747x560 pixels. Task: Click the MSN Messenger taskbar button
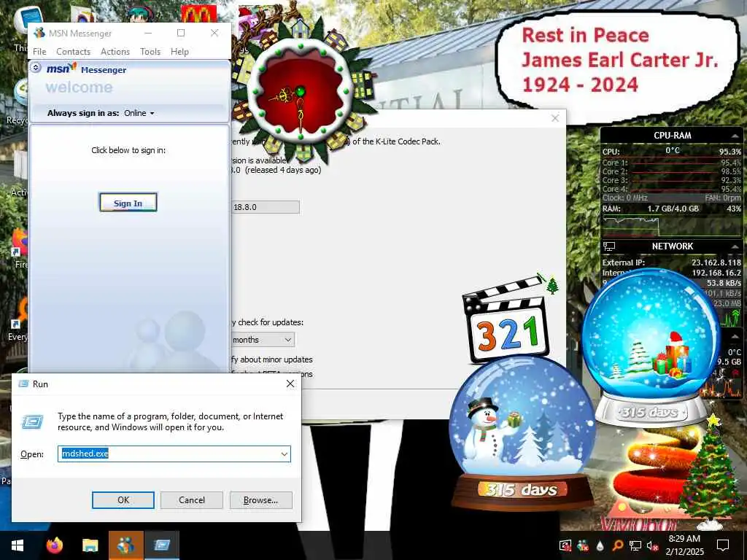click(126, 545)
